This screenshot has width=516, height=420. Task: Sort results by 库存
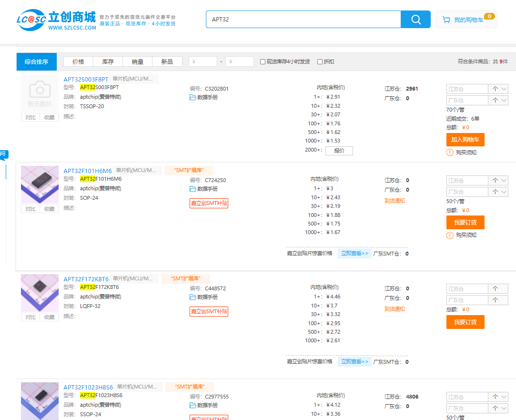[x=108, y=61]
